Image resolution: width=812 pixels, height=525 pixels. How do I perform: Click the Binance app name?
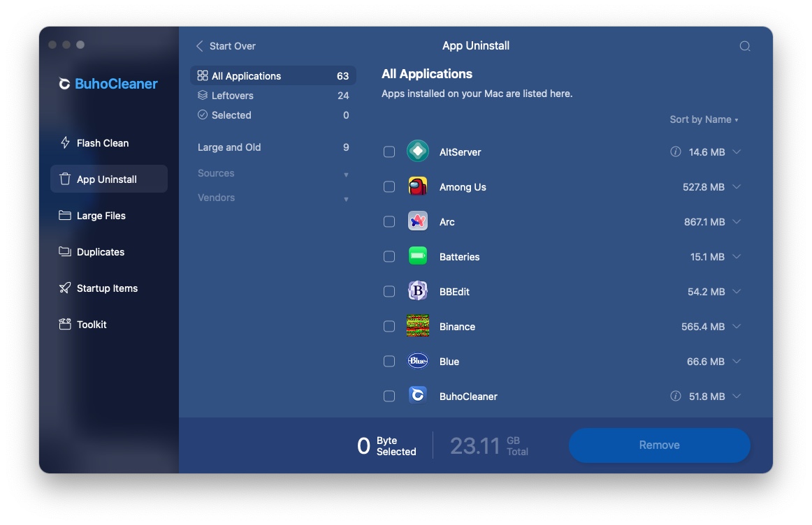(457, 326)
